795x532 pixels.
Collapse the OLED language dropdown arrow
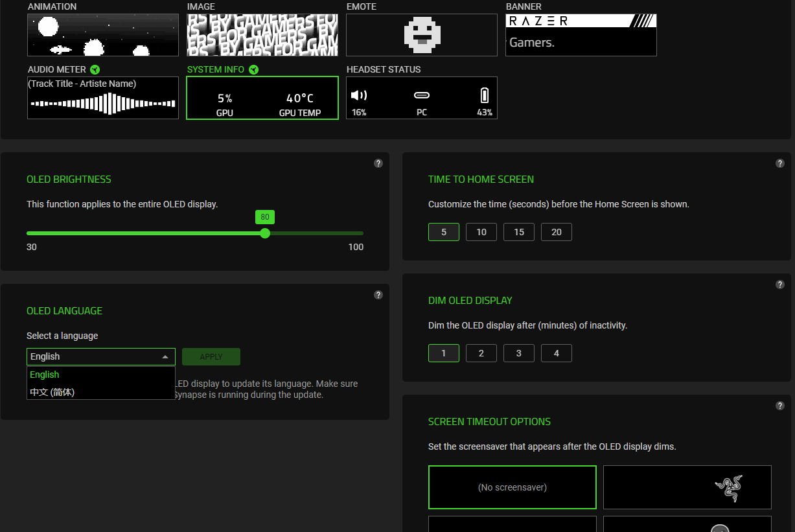(165, 357)
